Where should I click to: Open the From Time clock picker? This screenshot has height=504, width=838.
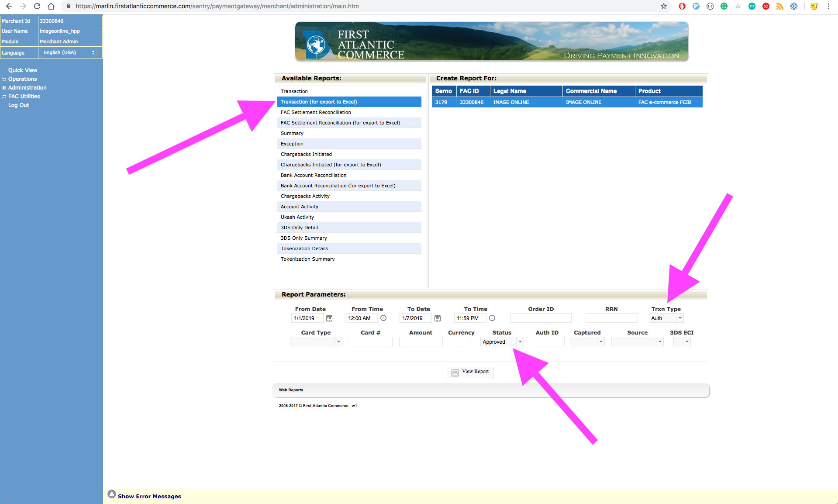click(x=383, y=318)
